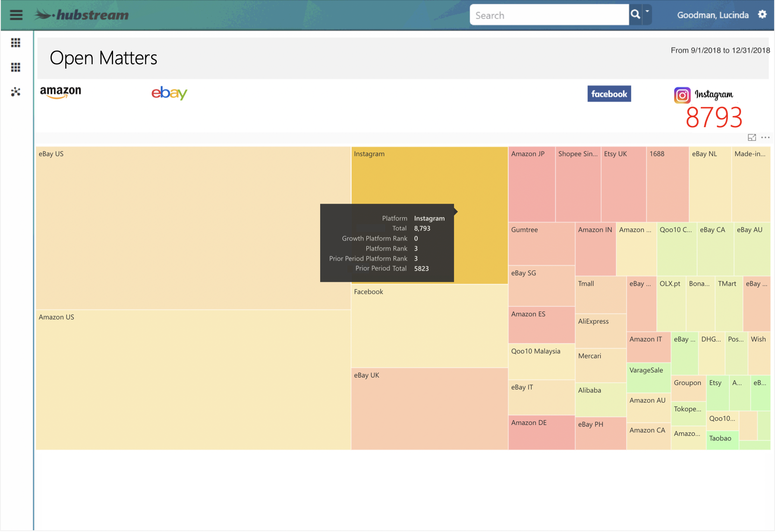Click user name Goodman, Lucinda
The height and width of the screenshot is (532, 775).
coord(712,15)
